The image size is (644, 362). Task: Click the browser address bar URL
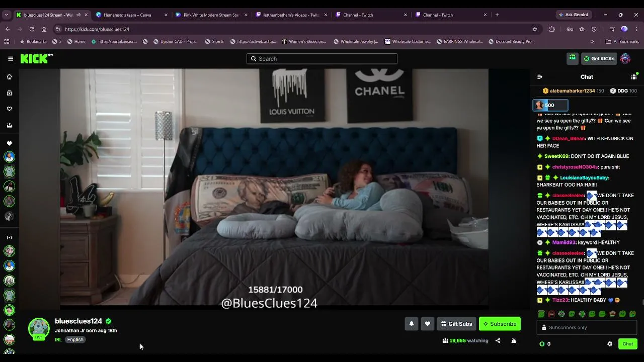point(97,29)
